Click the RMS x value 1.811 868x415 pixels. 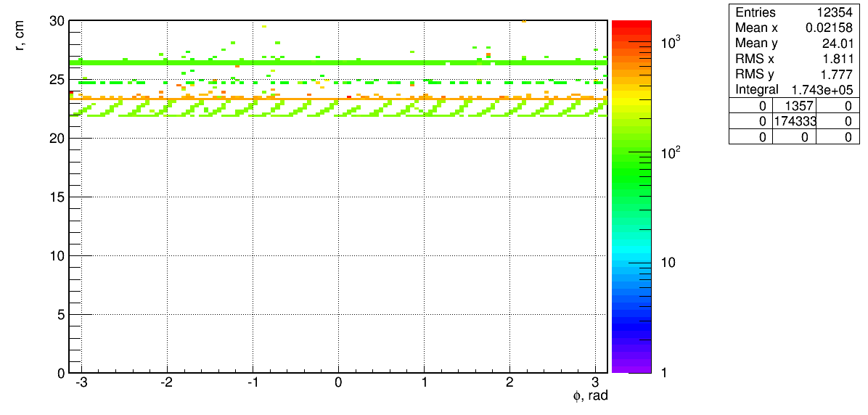(x=838, y=59)
